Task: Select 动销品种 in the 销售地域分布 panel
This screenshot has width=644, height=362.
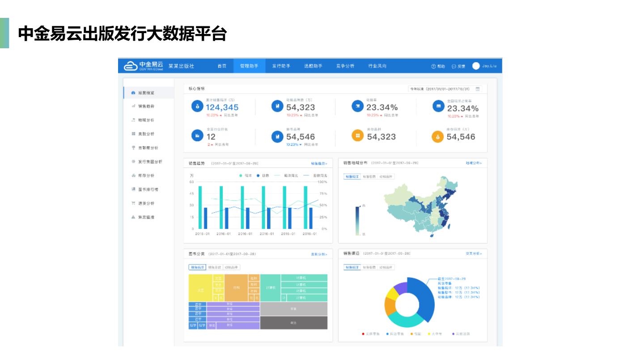Action: [x=386, y=177]
